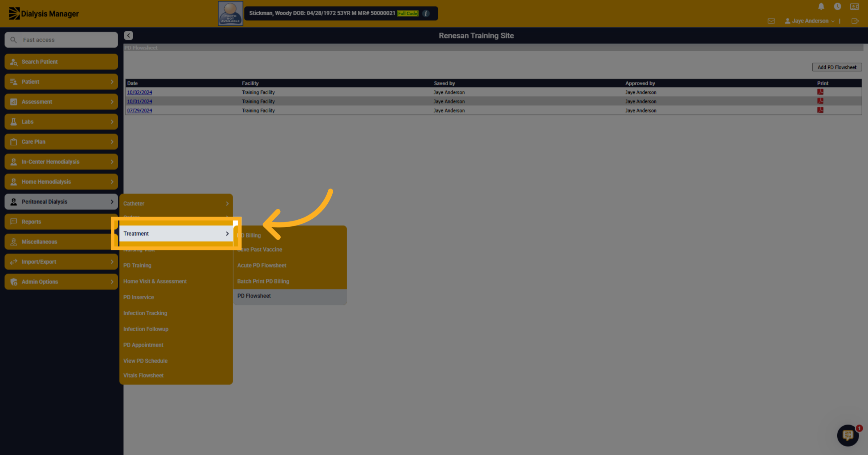Click the Dialysis Manager logo
Viewport: 868px width, 455px height.
coord(44,13)
